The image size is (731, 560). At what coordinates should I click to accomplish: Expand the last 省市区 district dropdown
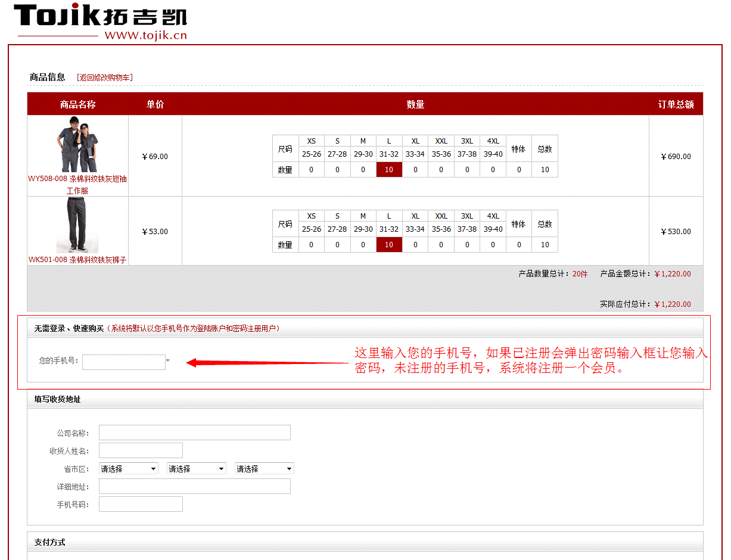pos(265,469)
